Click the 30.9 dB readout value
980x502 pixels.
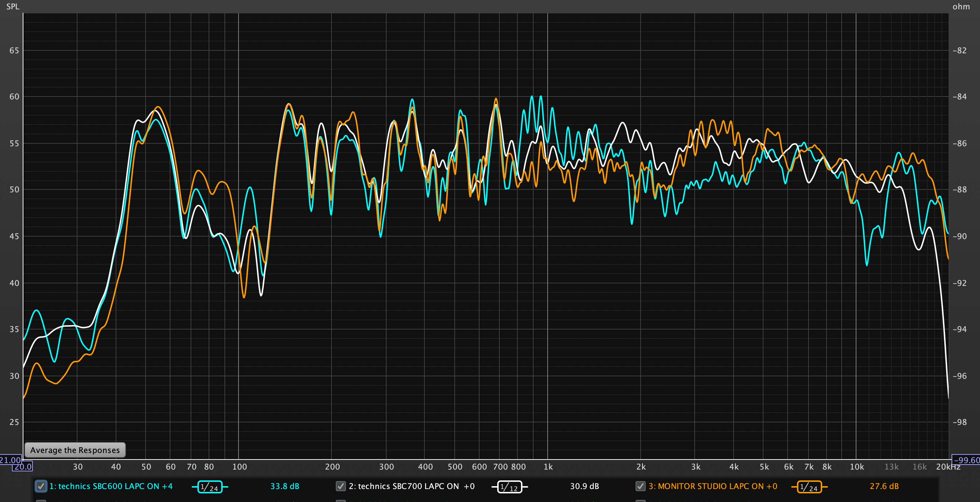click(584, 486)
